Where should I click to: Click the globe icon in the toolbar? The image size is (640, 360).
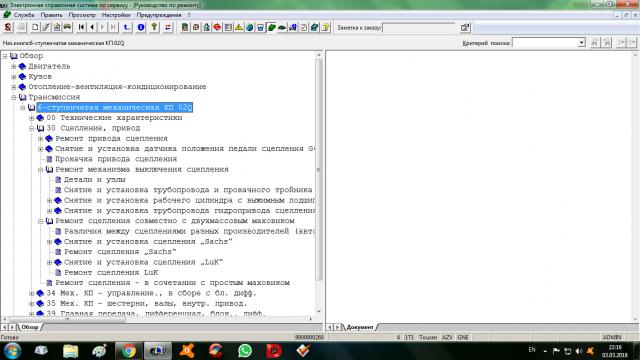249,27
